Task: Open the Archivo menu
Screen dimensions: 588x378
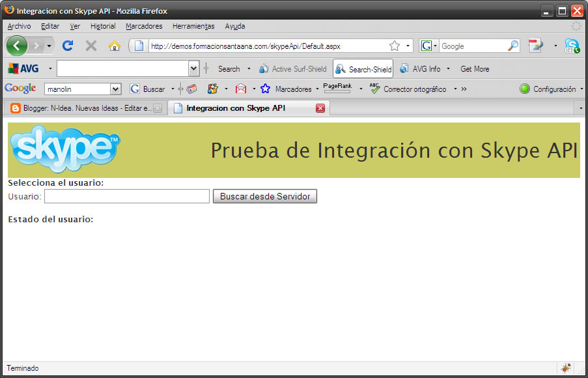Action: click(19, 26)
